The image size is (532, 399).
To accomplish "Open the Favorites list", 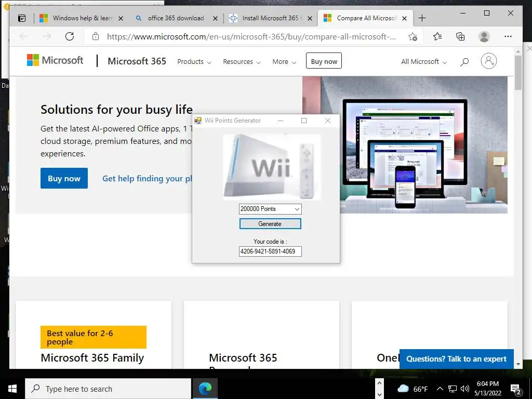I will coord(437,36).
